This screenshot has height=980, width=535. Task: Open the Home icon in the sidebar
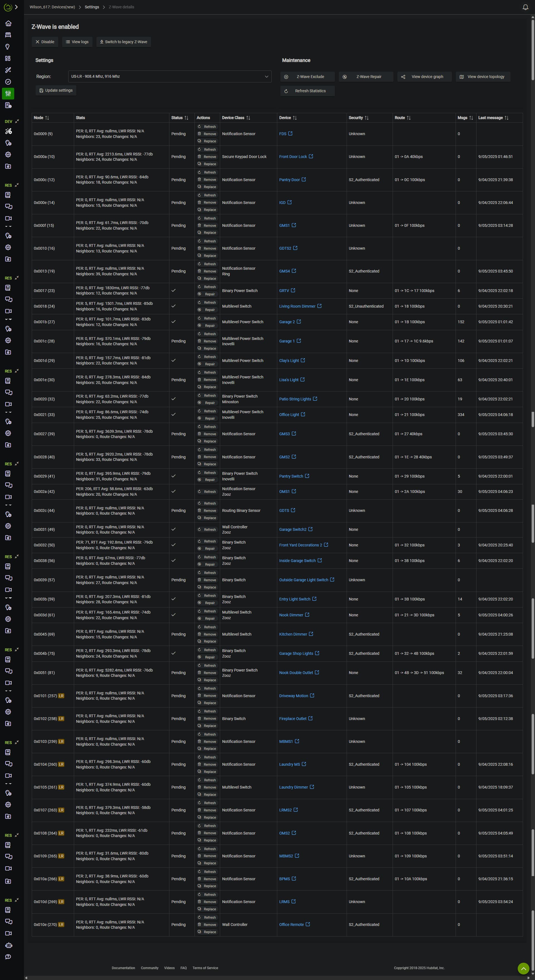(8, 24)
